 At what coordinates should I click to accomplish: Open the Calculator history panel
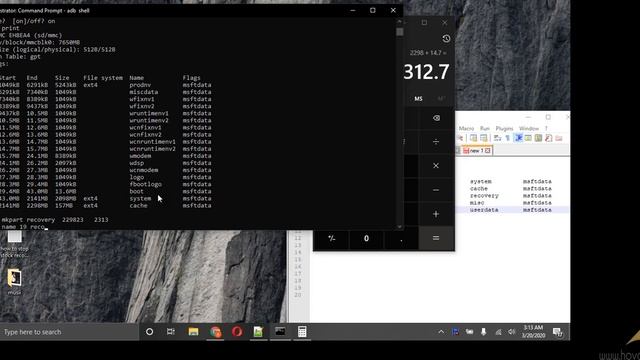(x=446, y=39)
